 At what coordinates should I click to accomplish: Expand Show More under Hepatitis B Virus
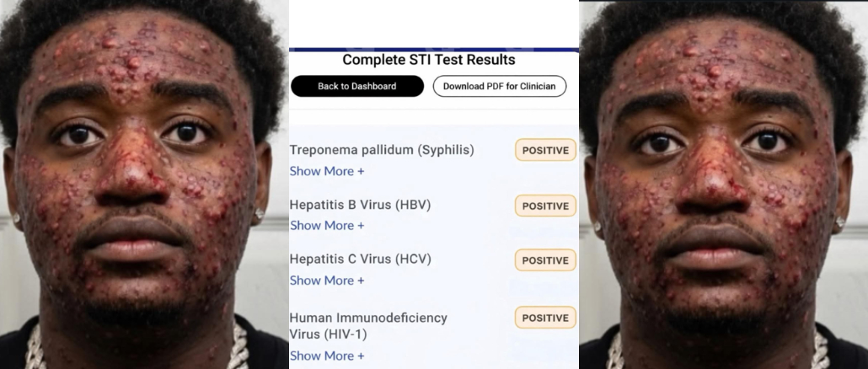pyautogui.click(x=327, y=225)
